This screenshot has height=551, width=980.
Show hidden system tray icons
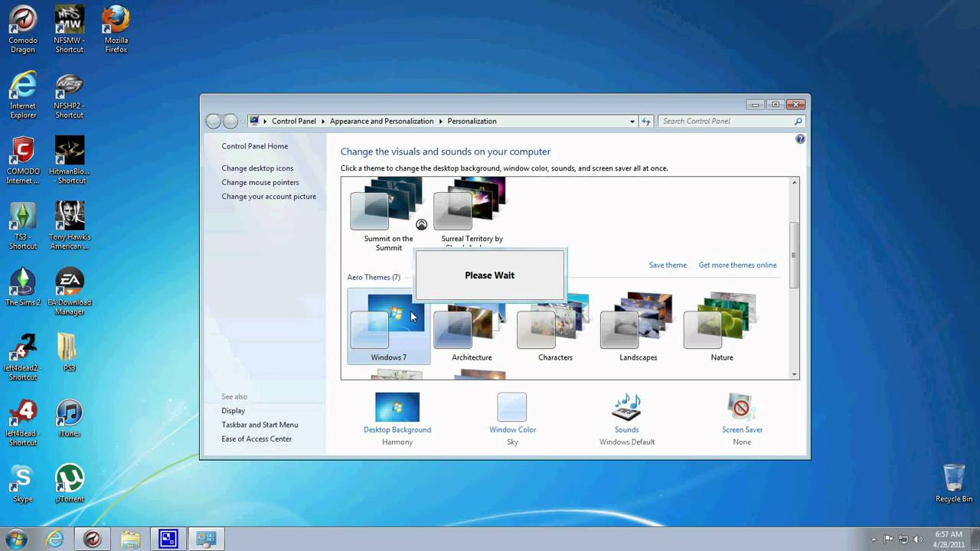874,540
